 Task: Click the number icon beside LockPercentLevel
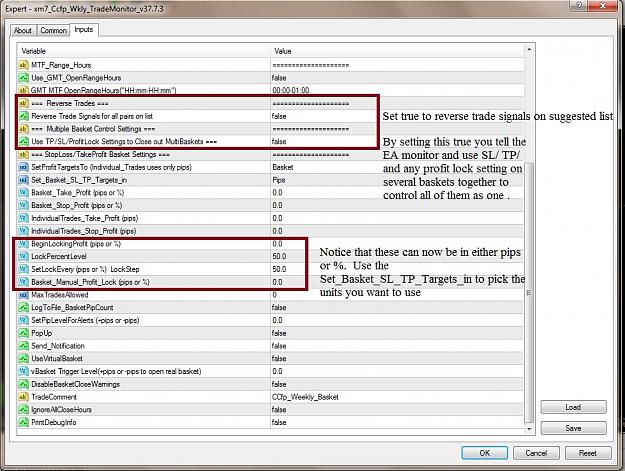(24, 256)
